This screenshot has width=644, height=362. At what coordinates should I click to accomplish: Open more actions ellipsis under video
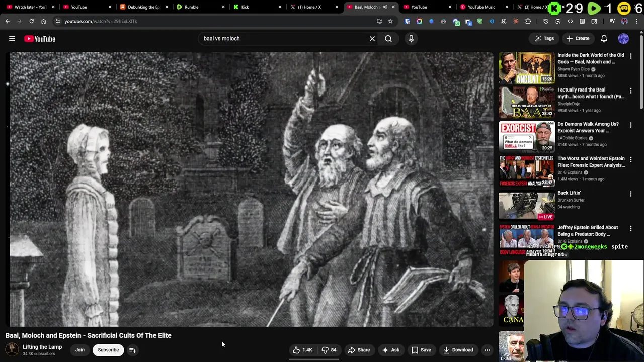click(487, 350)
